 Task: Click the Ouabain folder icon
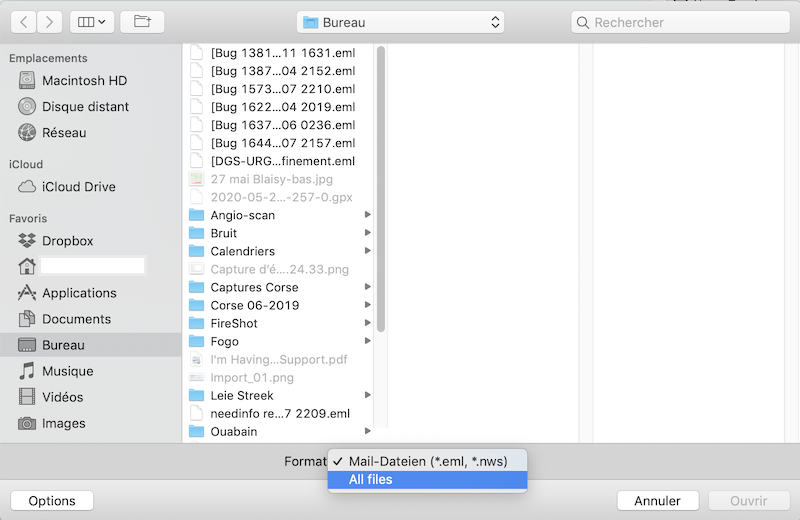point(196,432)
